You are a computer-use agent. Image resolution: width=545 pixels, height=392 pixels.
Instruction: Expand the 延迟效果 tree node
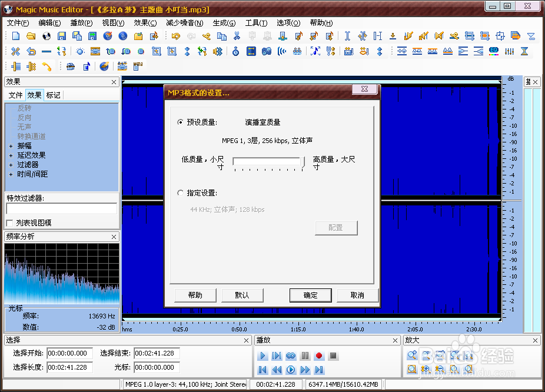click(11, 155)
